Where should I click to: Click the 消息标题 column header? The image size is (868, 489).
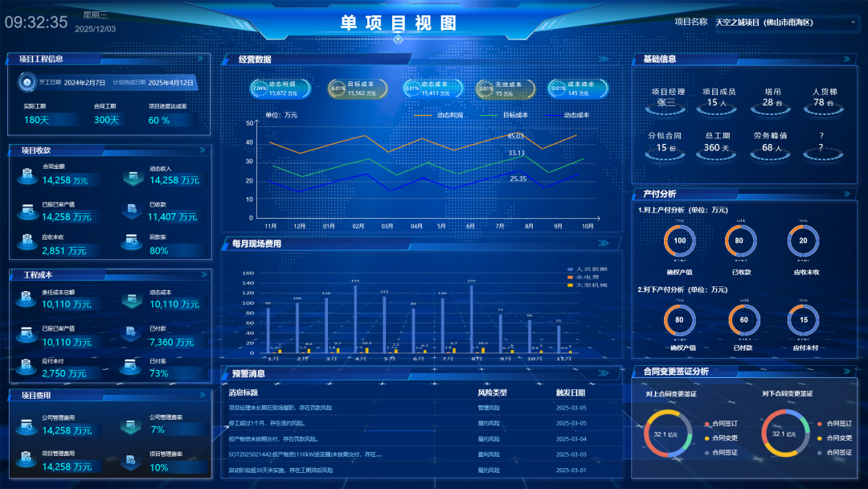click(x=243, y=392)
